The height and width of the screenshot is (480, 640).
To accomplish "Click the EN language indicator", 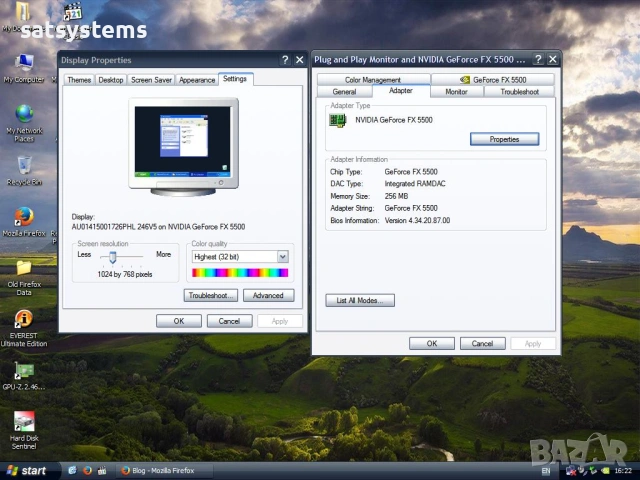I will point(546,471).
